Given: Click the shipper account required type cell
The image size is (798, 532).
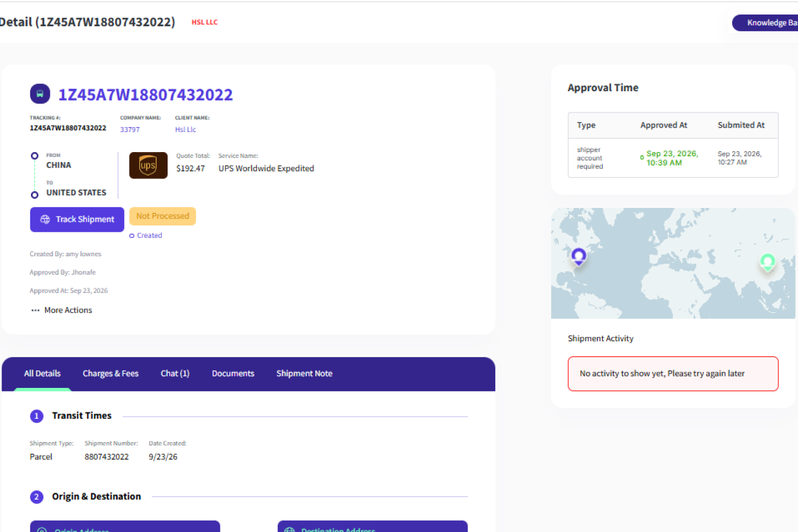Looking at the screenshot, I should pos(590,158).
